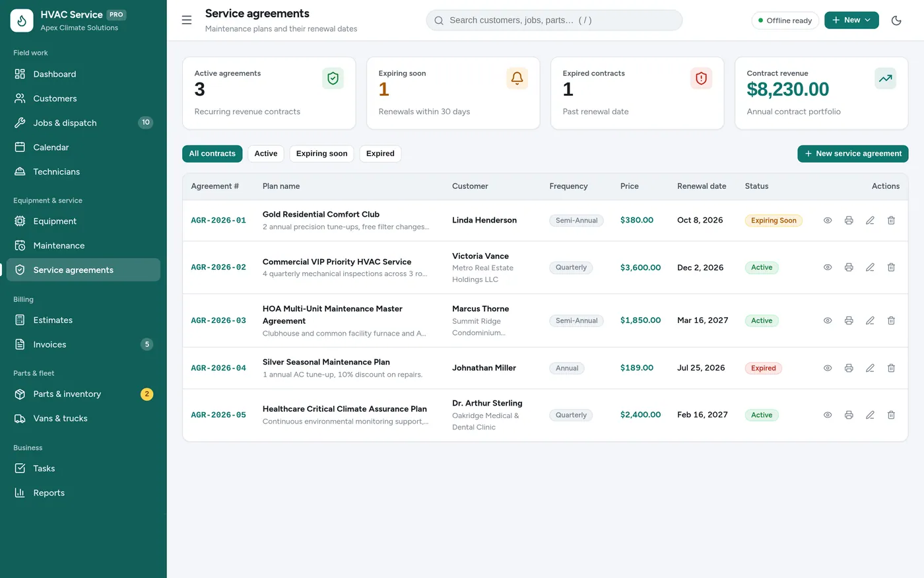Delete agreement AGR-2026-03
This screenshot has width=924, height=578.
pyautogui.click(x=891, y=321)
